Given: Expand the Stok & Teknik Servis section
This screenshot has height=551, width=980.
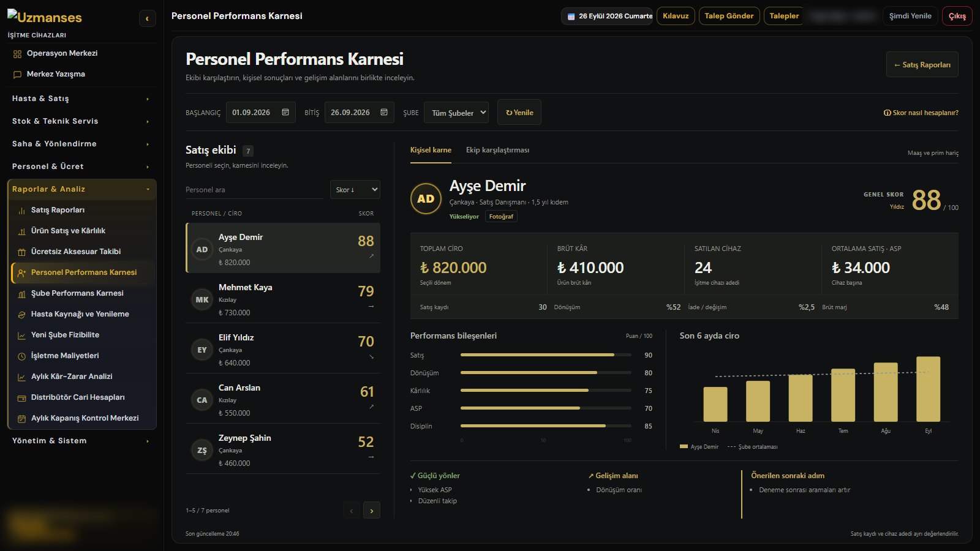Looking at the screenshot, I should (81, 121).
